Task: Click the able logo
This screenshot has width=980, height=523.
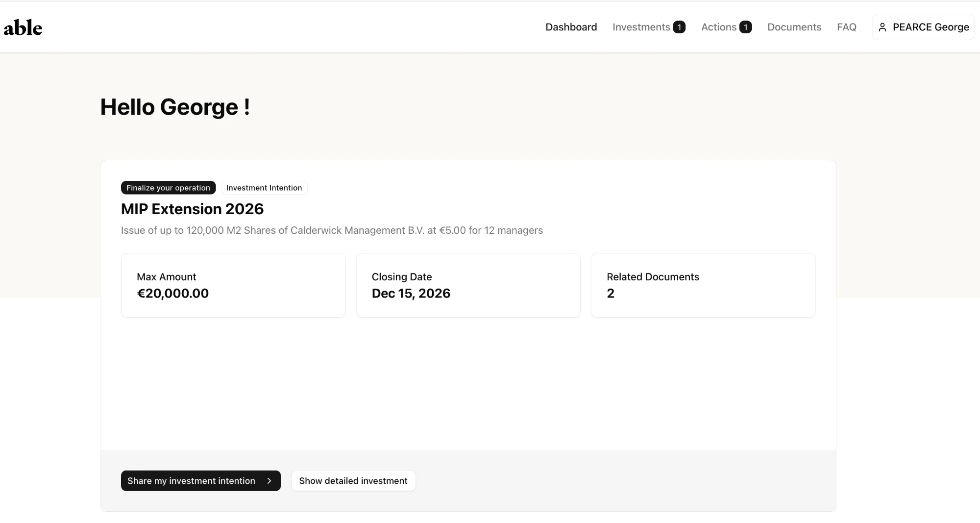Action: click(23, 27)
